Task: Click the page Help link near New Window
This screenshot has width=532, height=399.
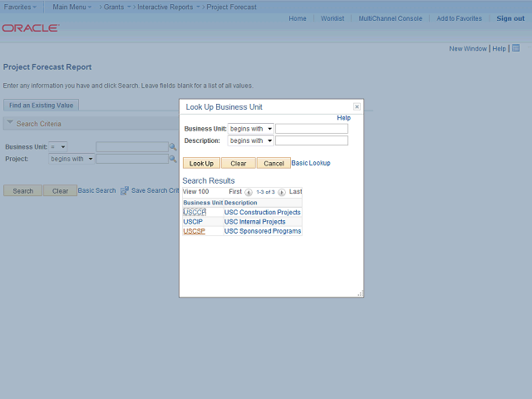Action: tap(499, 48)
